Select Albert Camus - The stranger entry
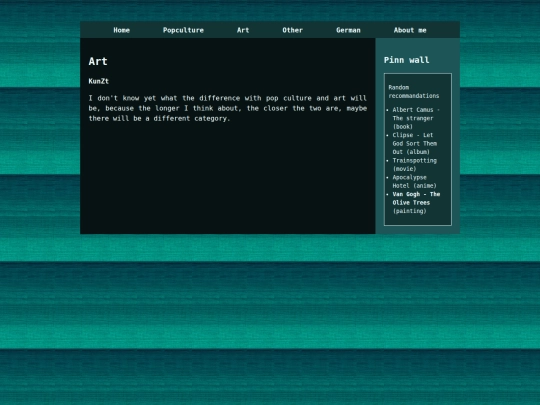Image resolution: width=540 pixels, height=405 pixels. pyautogui.click(x=416, y=118)
